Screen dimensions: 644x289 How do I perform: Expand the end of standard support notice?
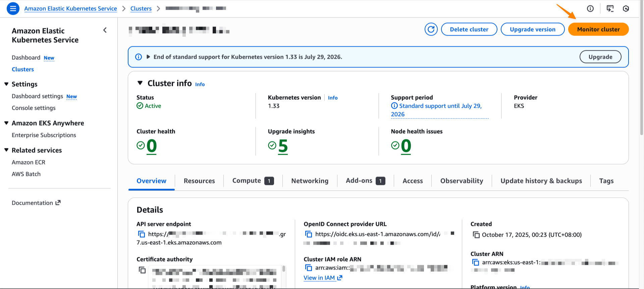pyautogui.click(x=148, y=57)
